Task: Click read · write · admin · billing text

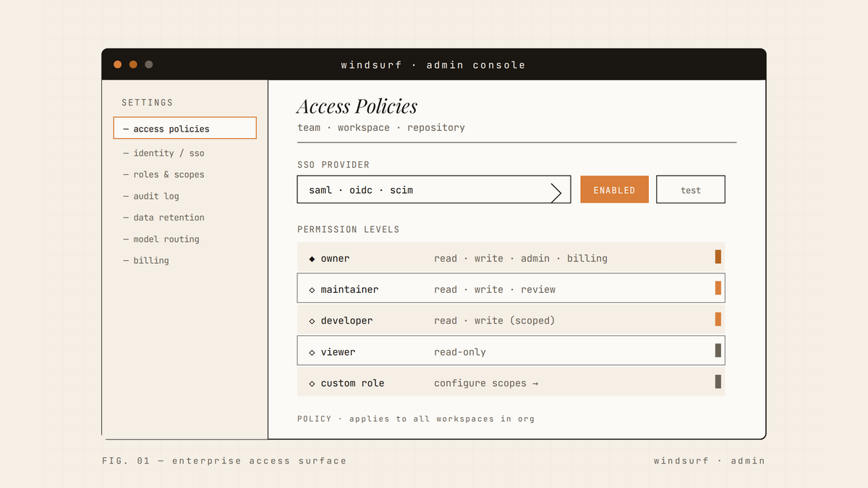Action: coord(521,258)
